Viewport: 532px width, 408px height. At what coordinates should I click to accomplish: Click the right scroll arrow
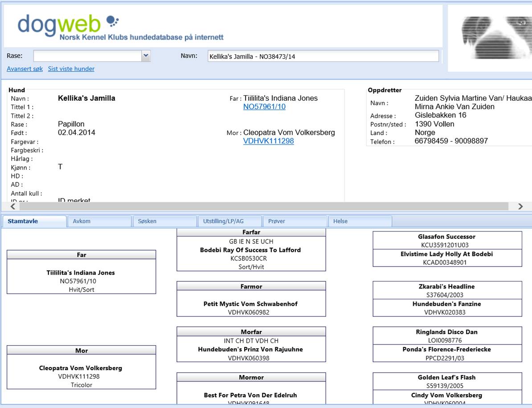(x=520, y=206)
